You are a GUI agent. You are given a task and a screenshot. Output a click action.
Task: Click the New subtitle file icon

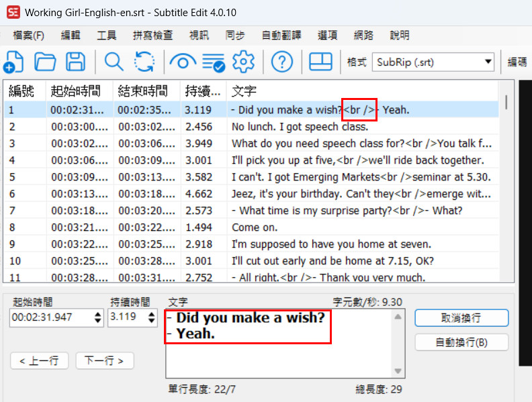click(x=13, y=62)
